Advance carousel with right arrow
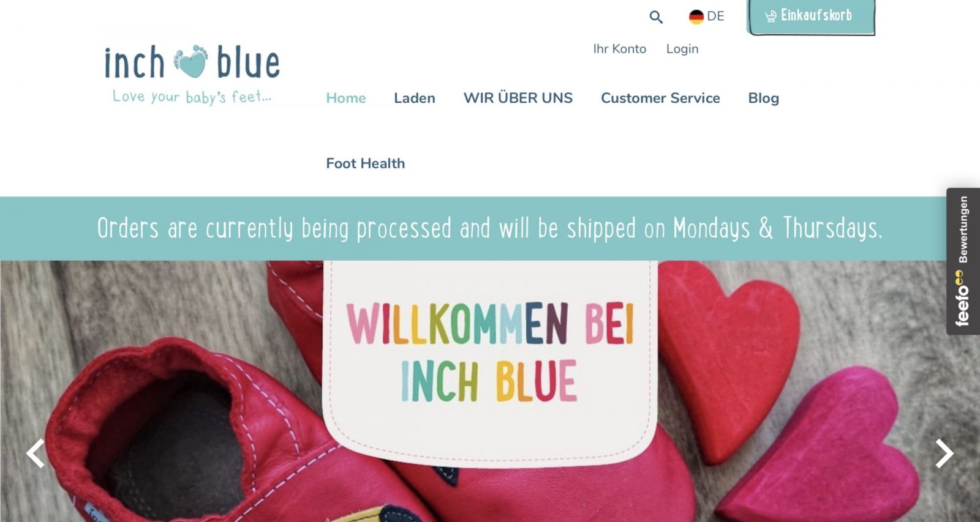Screen dimensions: 980x522 coord(944,453)
